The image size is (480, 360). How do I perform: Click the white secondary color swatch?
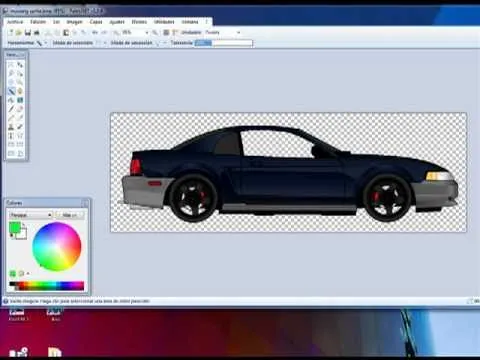[x=23, y=235]
